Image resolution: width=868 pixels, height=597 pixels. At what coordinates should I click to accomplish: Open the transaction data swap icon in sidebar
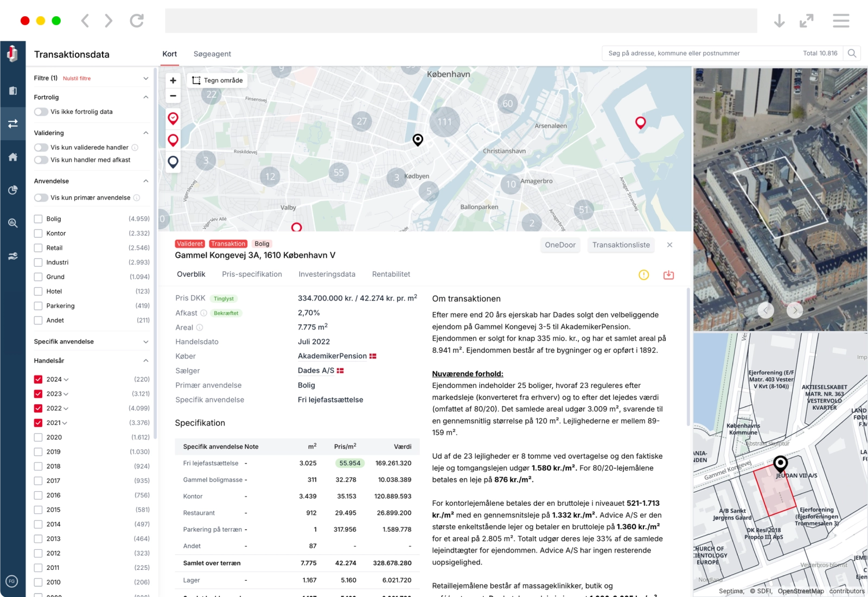pos(12,123)
